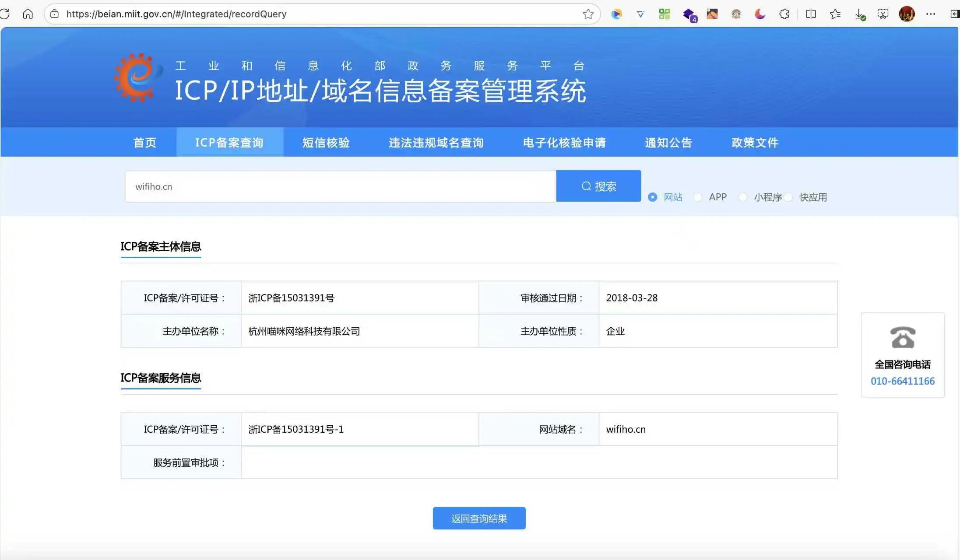The image size is (960, 560).
Task: Open the three-dot browser settings menu
Action: click(931, 14)
